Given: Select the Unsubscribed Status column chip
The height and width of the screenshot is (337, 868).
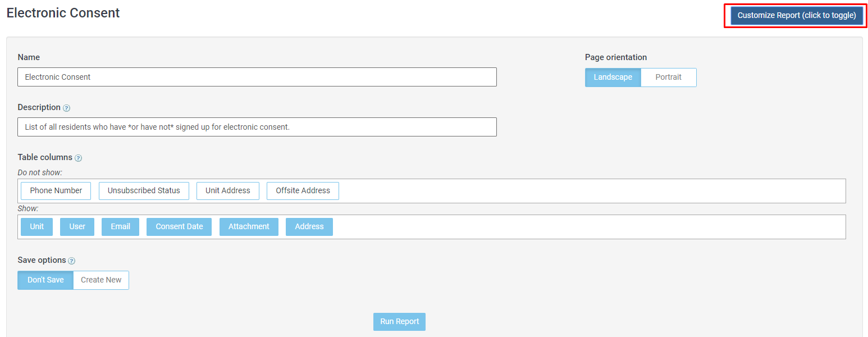Looking at the screenshot, I should coord(144,191).
